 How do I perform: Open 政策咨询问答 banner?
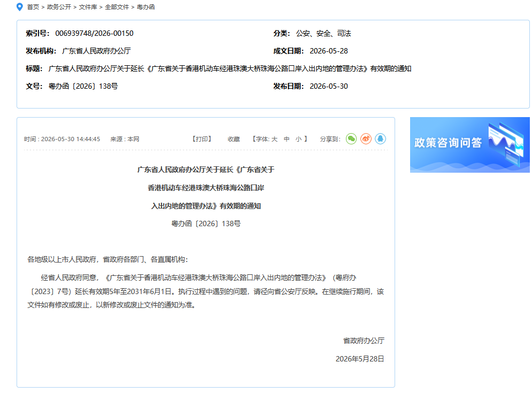(x=469, y=145)
